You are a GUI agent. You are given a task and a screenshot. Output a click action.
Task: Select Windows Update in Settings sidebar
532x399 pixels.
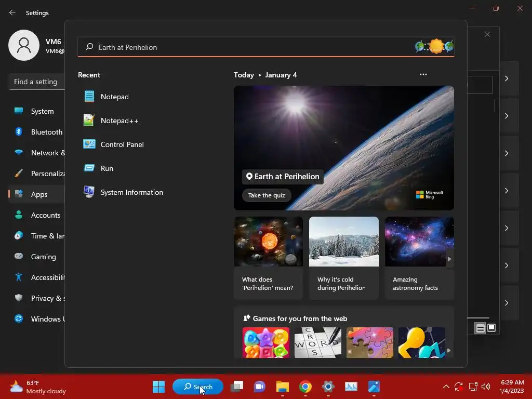[37, 319]
